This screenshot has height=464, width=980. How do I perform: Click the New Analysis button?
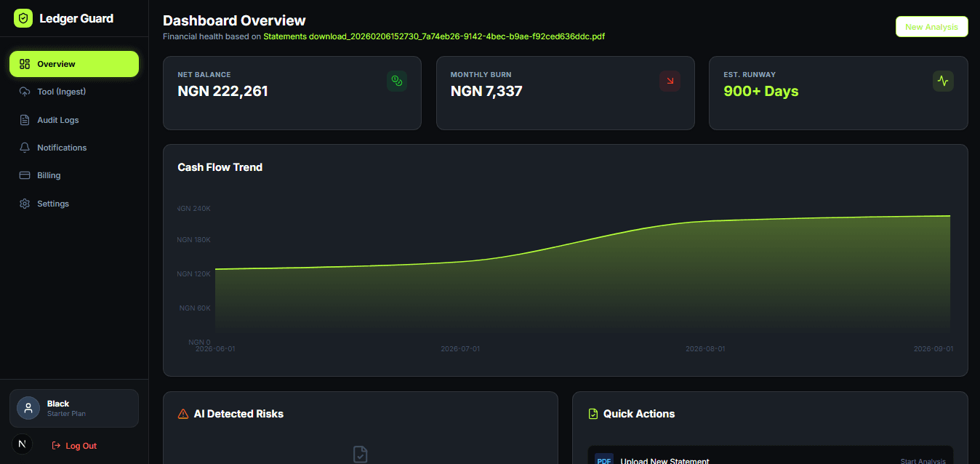click(x=931, y=27)
